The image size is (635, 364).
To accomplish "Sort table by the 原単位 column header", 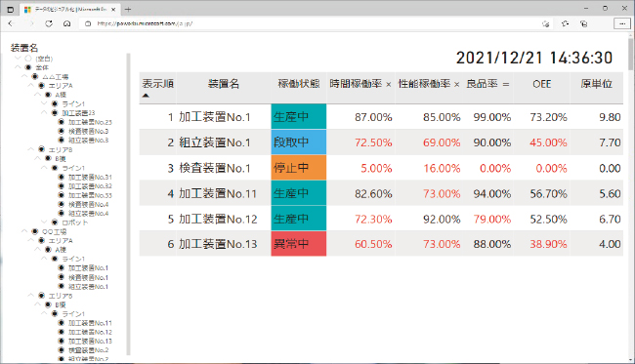I will click(x=596, y=84).
